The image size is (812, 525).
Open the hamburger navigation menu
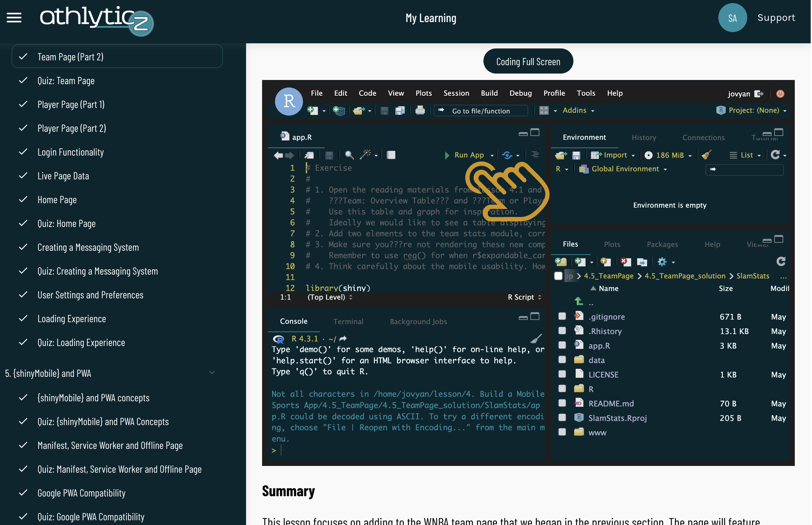(14, 18)
